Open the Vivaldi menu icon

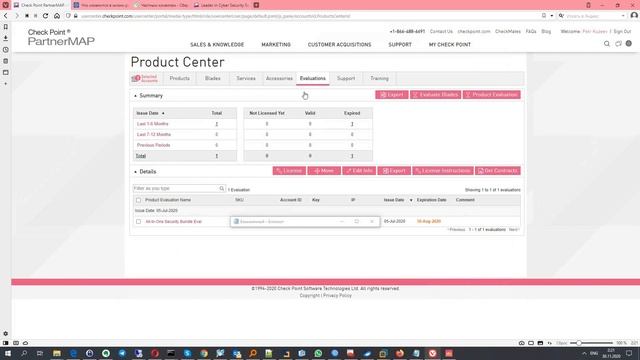point(5,5)
